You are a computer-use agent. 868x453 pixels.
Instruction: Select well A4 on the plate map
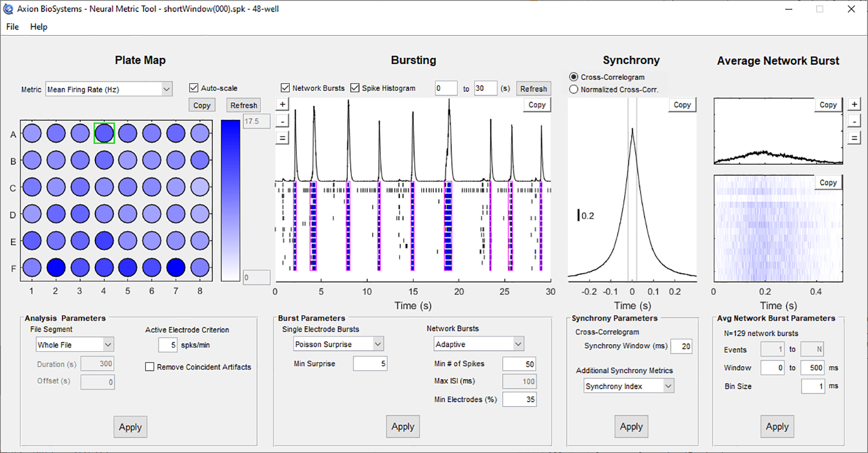tap(104, 133)
